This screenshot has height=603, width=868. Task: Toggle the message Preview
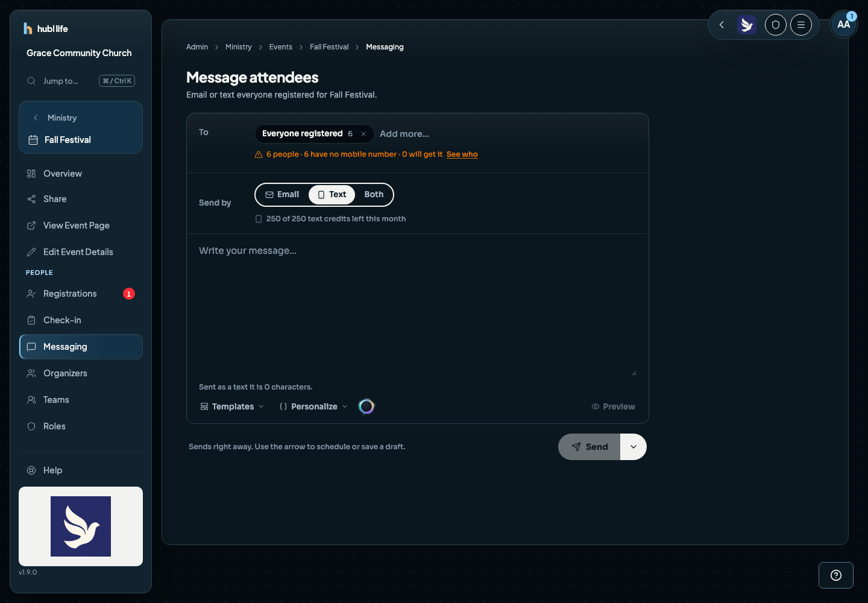(x=613, y=406)
